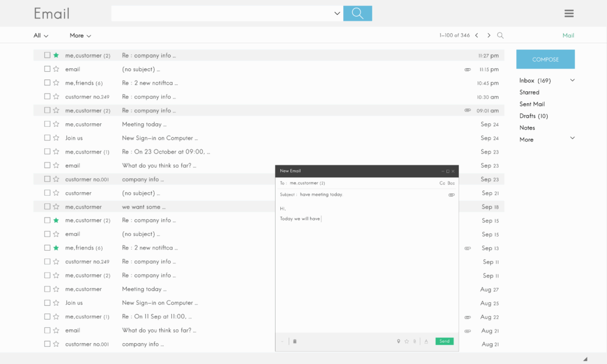The height and width of the screenshot is (364, 607).
Task: Discard draft with the trash icon
Action: tap(295, 341)
